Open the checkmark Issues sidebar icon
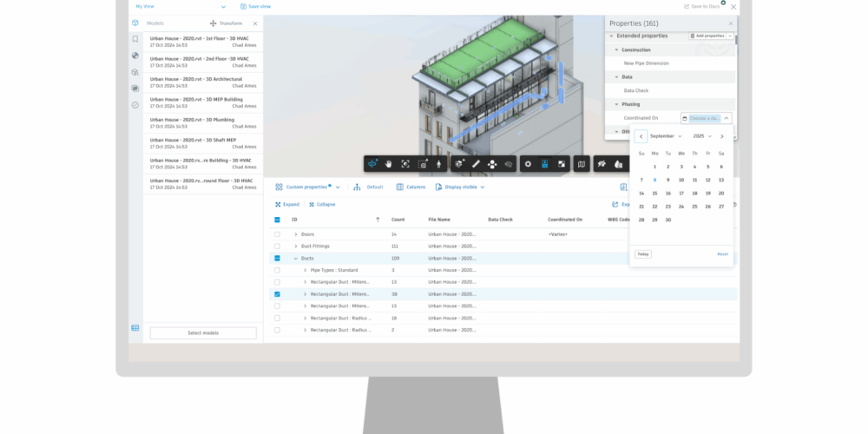This screenshot has height=434, width=868. pos(135,105)
